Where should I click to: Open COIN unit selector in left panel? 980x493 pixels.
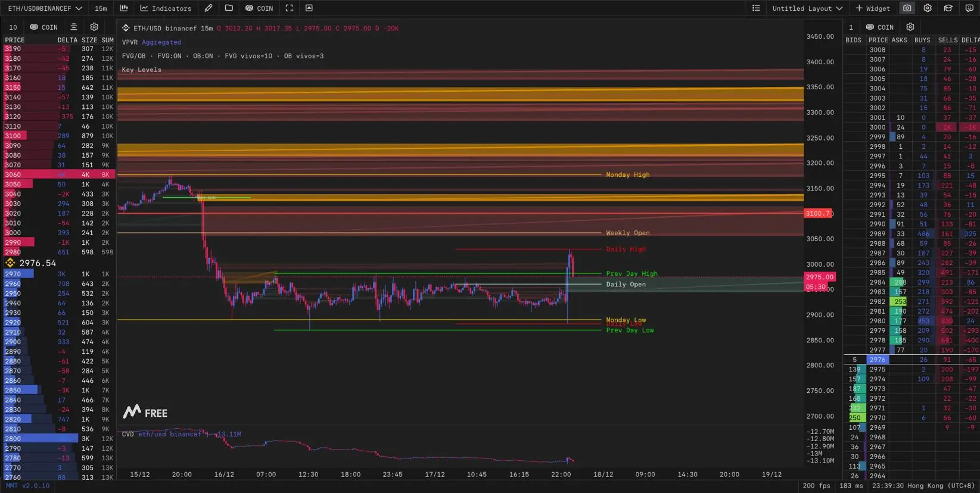(44, 27)
